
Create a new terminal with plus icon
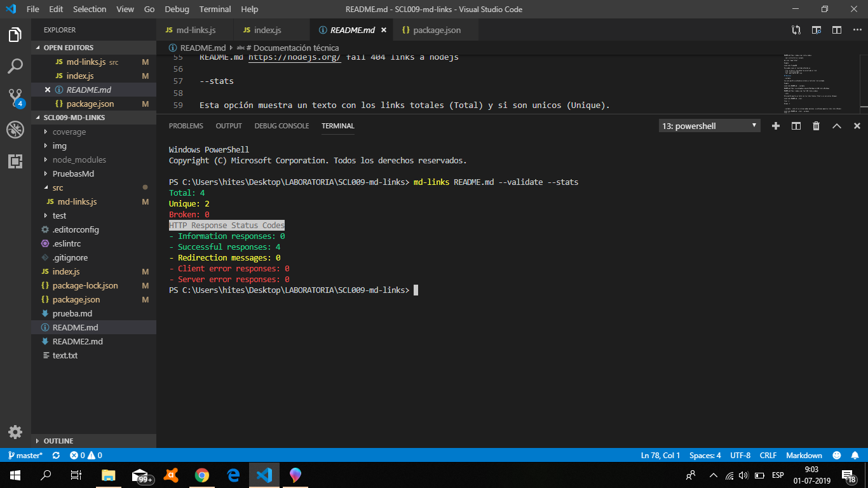point(776,126)
